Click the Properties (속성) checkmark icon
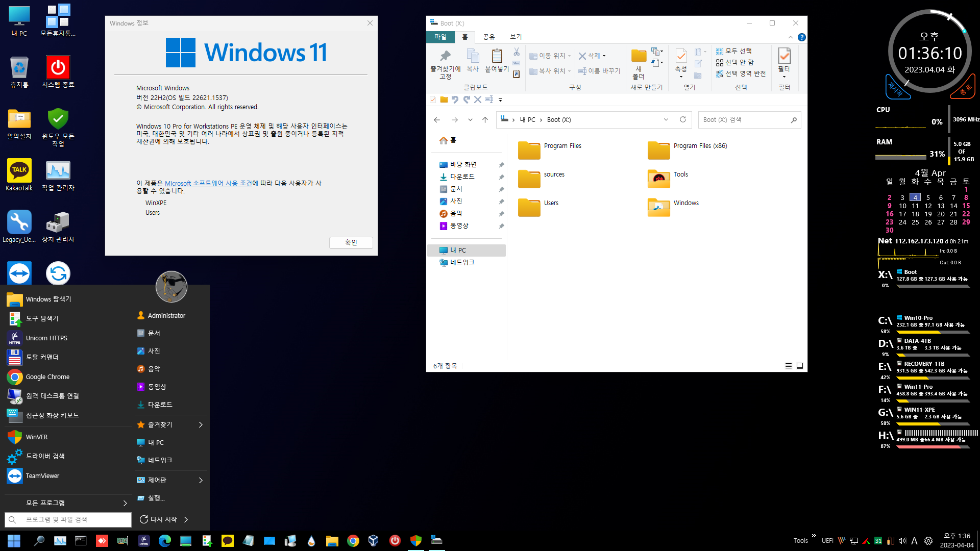 681,56
